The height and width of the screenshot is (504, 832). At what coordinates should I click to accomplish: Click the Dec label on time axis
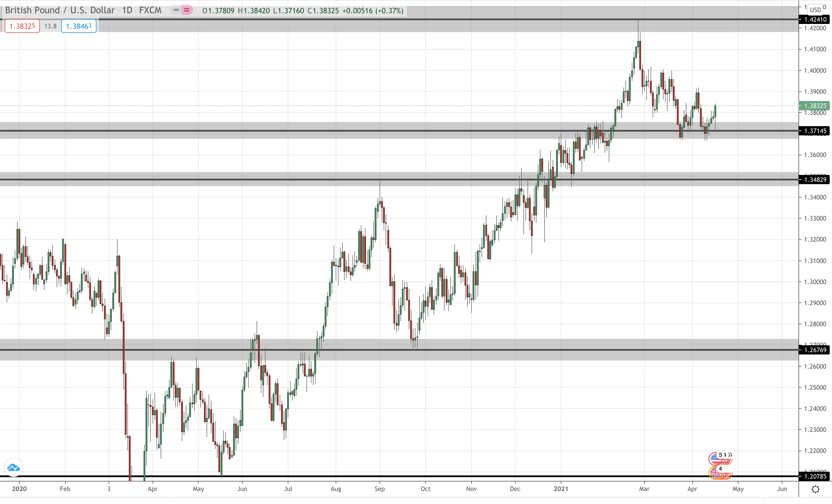point(515,489)
